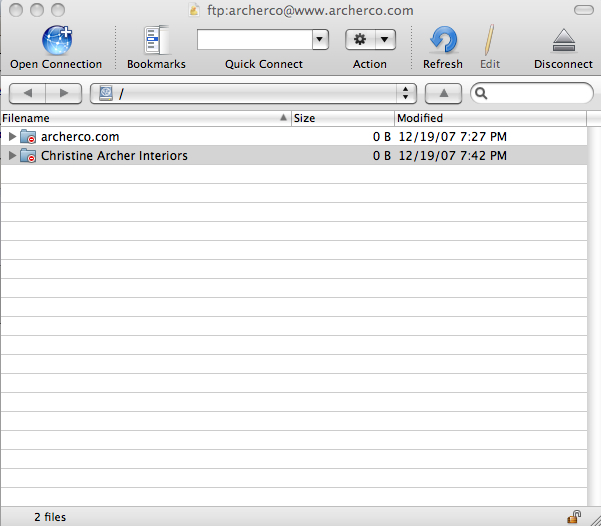The width and height of the screenshot is (601, 526).
Task: Click the archerco.com folder icon
Action: (28, 136)
